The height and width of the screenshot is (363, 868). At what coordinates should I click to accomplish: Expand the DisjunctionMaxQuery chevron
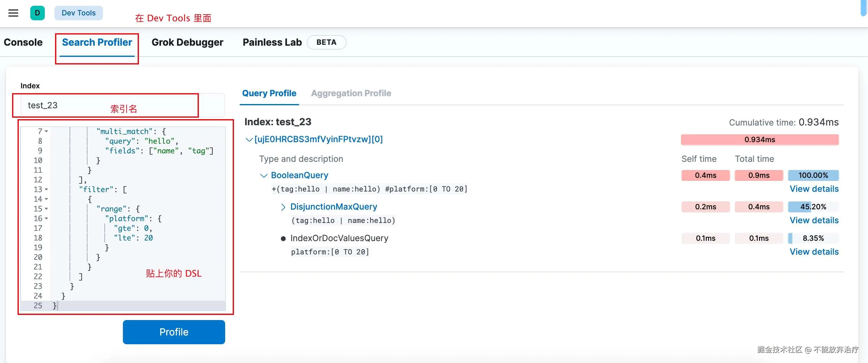(x=283, y=207)
